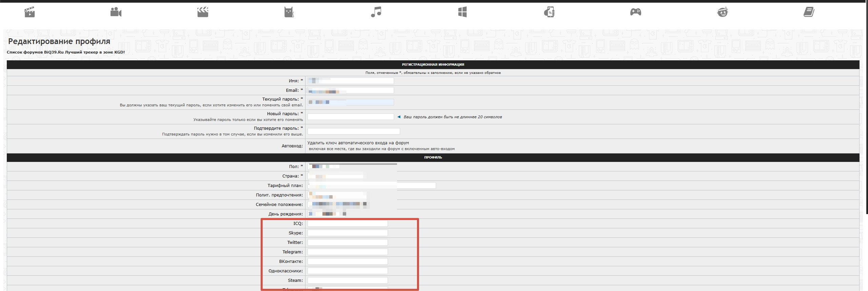Focus the Steam text box

(x=348, y=280)
